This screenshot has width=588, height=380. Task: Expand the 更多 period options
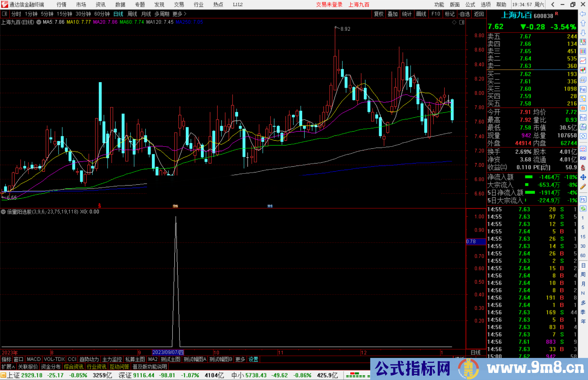[179, 14]
